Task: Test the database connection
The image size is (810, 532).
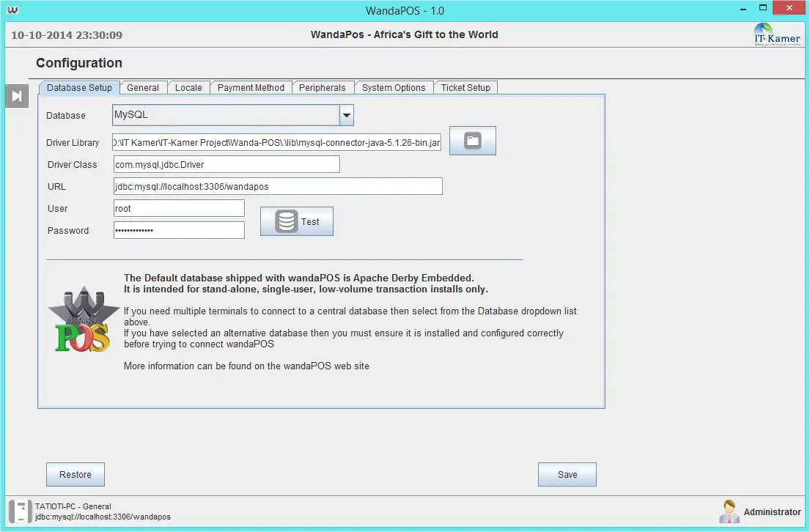Action: (x=297, y=221)
